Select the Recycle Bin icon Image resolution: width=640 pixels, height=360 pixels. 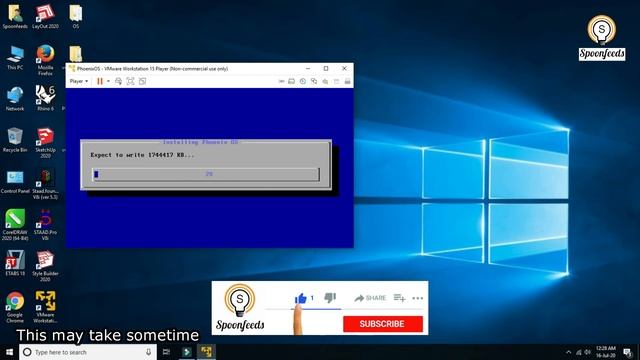(15, 140)
